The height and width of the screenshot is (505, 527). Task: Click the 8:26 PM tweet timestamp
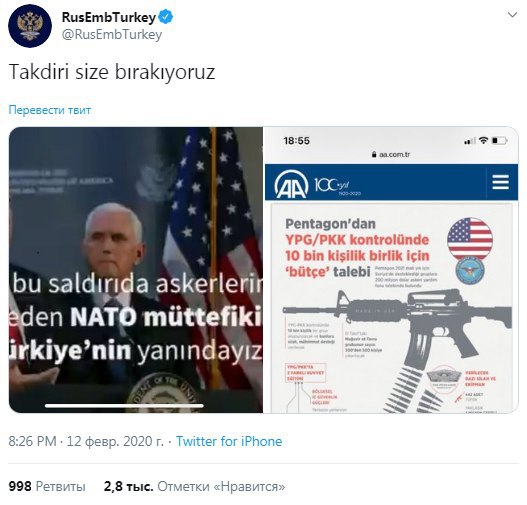(33, 441)
